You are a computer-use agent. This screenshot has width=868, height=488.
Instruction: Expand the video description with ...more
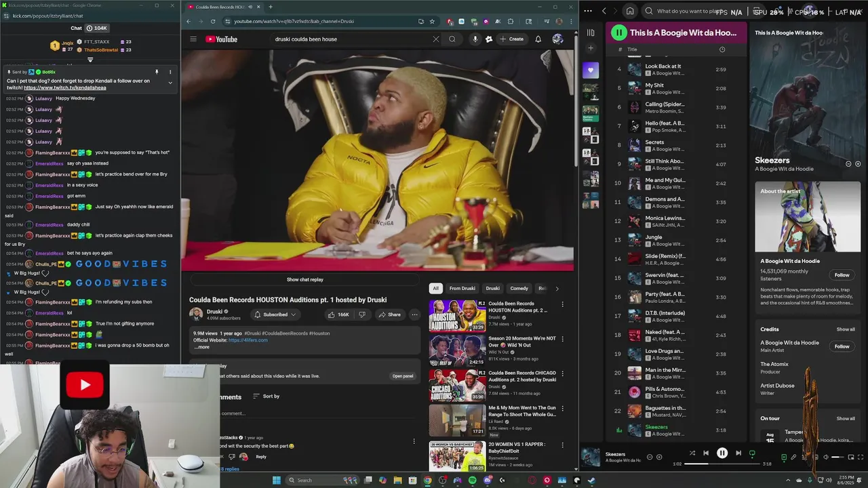pos(202,347)
